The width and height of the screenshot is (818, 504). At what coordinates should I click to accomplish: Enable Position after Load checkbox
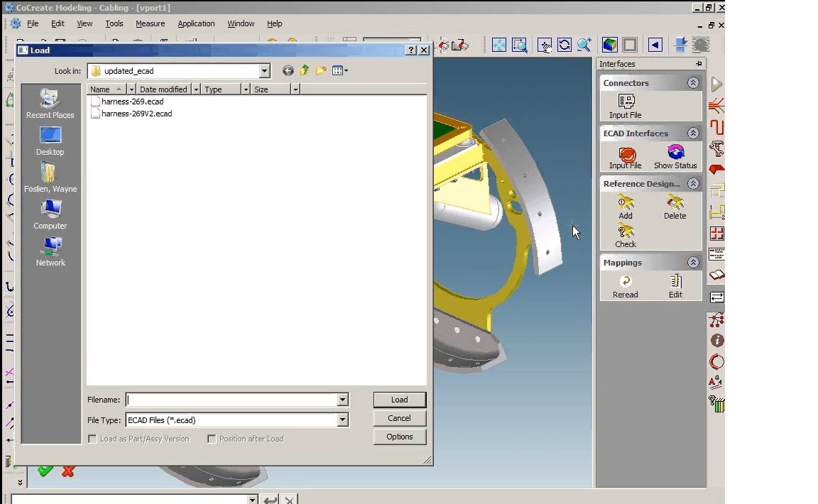(212, 439)
